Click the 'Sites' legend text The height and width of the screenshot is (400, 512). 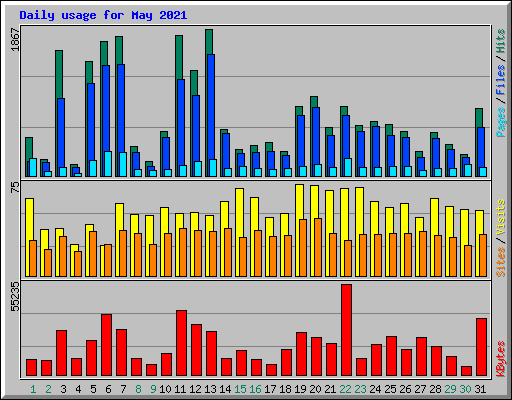[x=500, y=262]
